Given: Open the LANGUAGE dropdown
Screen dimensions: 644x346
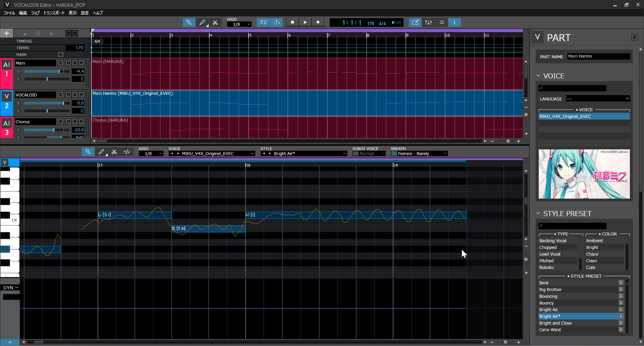Looking at the screenshot, I should coord(598,98).
